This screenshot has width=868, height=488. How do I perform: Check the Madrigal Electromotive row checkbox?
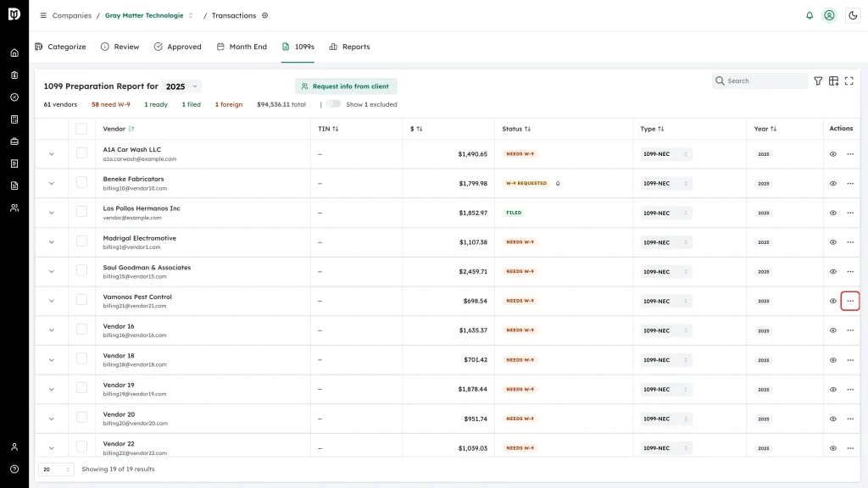coord(81,241)
